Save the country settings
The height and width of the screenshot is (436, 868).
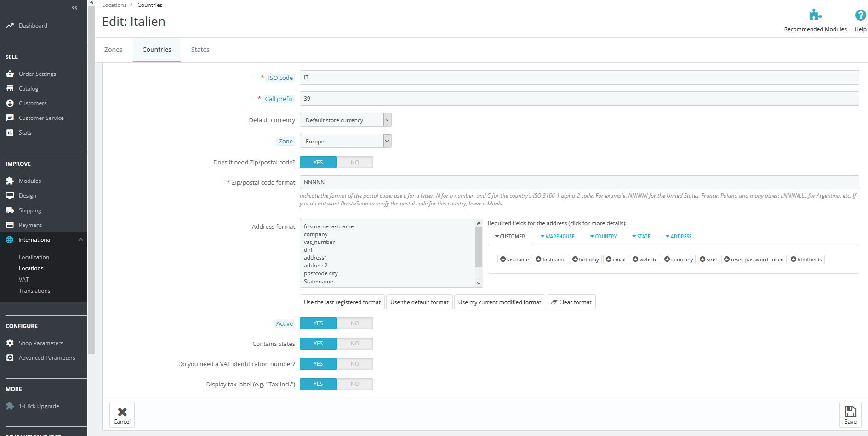click(x=850, y=415)
